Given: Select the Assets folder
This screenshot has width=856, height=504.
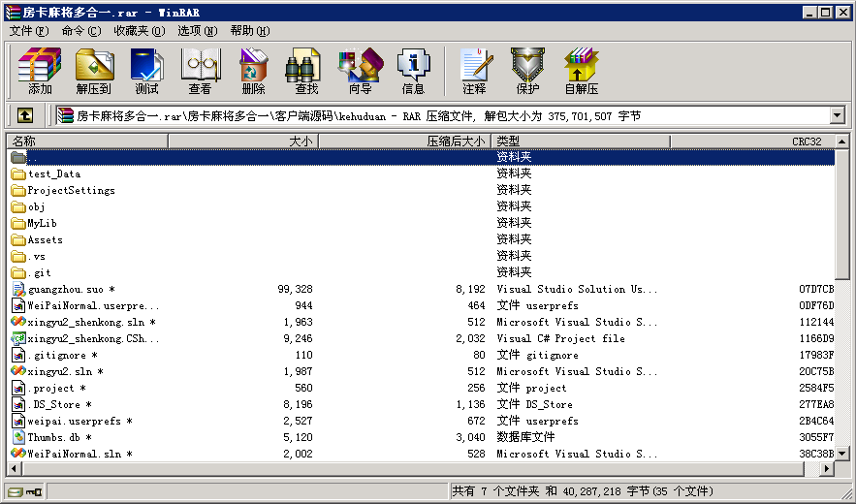Looking at the screenshot, I should (45, 239).
